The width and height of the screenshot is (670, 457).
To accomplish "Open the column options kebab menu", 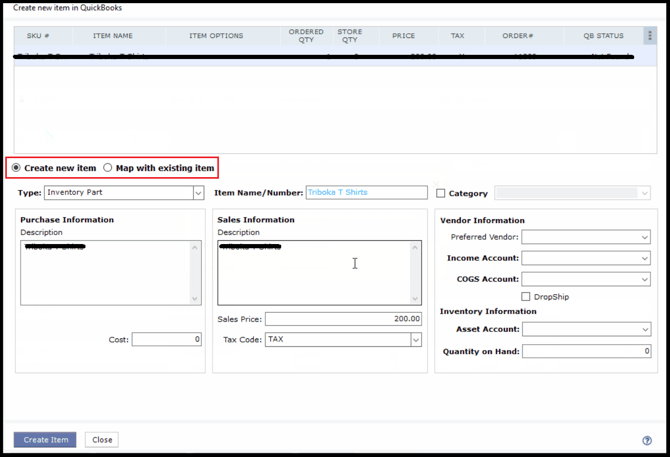I will coord(649,36).
